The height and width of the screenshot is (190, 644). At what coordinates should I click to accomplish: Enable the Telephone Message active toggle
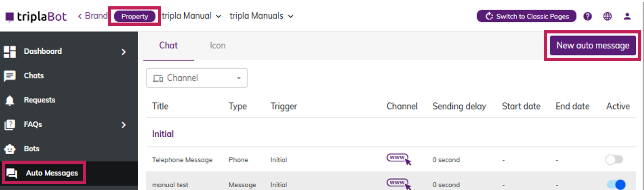615,159
